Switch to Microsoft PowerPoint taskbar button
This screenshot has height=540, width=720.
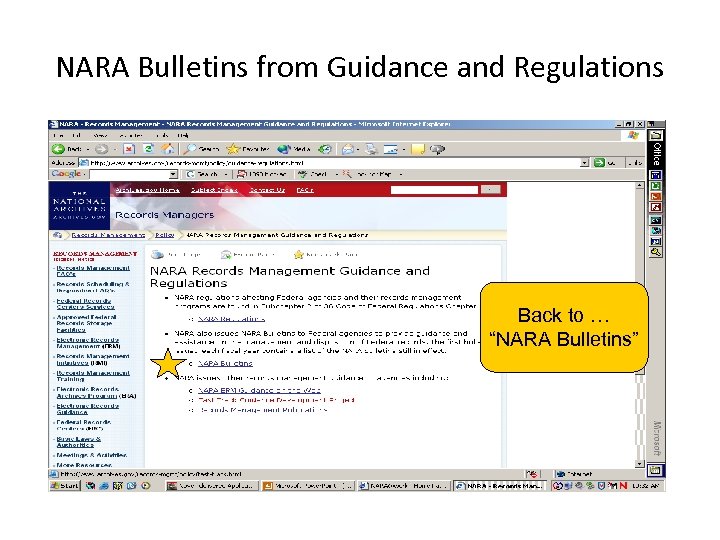pyautogui.click(x=307, y=485)
